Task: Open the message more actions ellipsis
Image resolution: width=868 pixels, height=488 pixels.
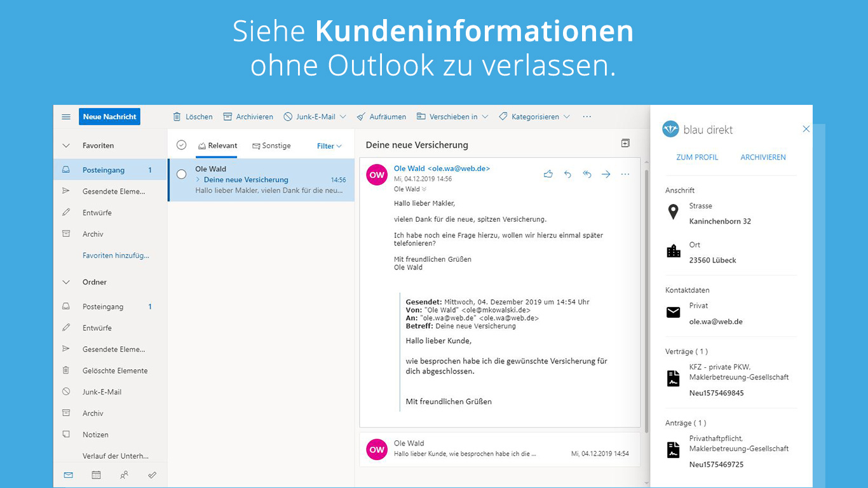Action: click(x=625, y=174)
